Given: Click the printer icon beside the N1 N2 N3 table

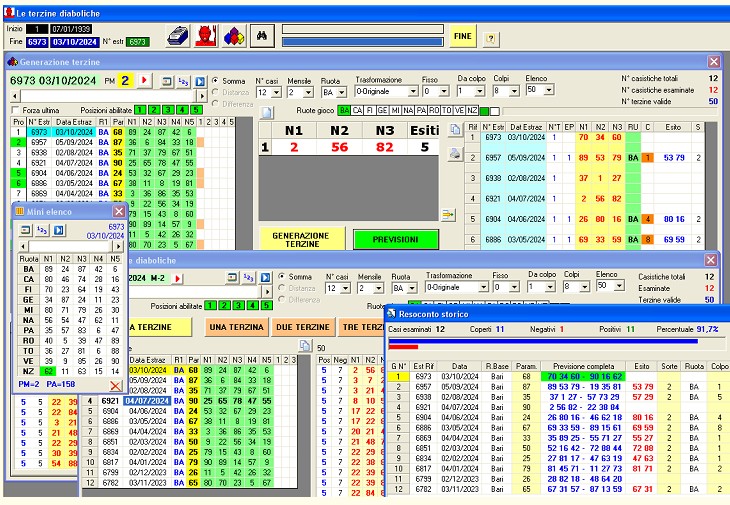Looking at the screenshot, I should [x=455, y=154].
